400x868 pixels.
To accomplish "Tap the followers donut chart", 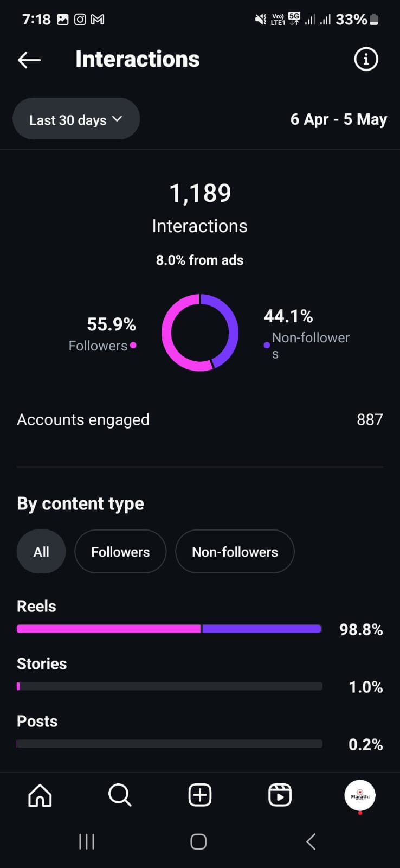I will tap(200, 333).
